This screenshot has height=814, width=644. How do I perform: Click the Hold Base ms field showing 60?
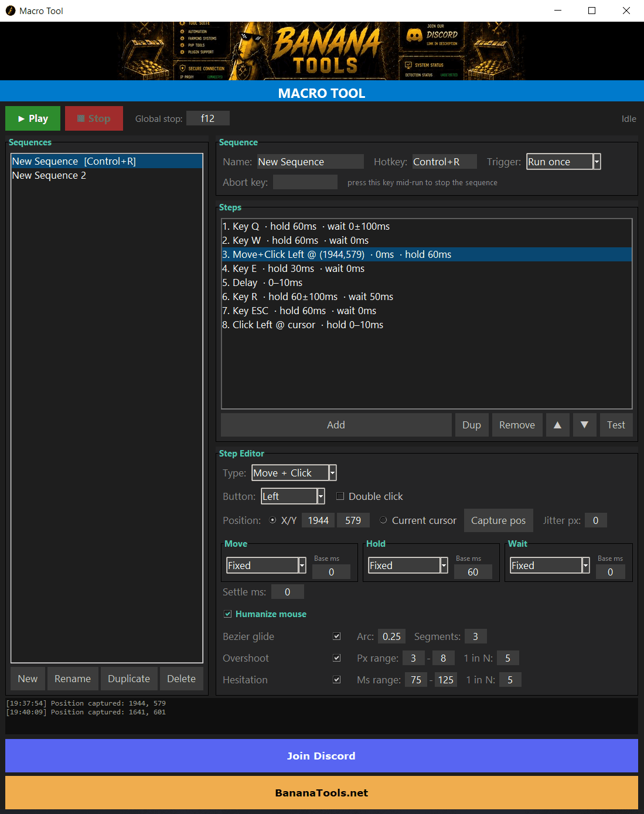(x=473, y=572)
